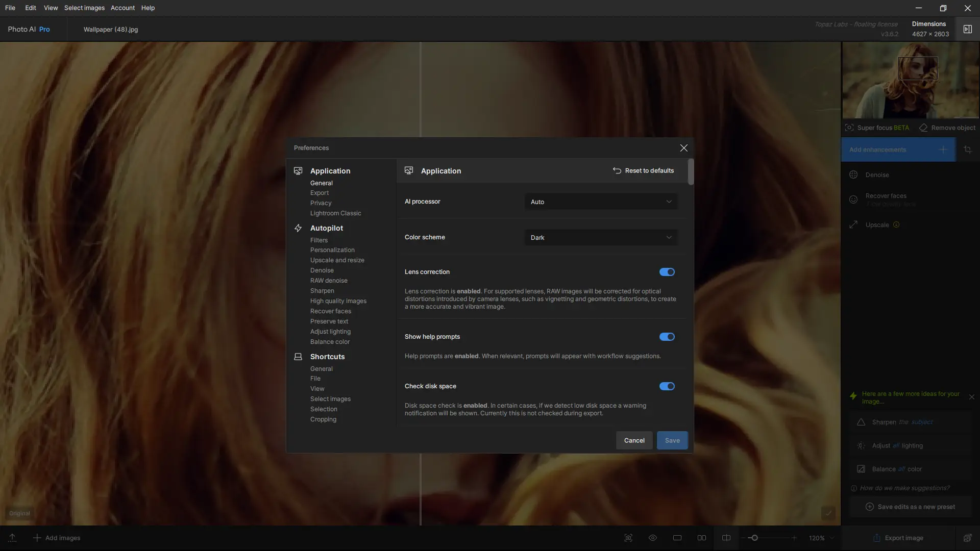Click the Remove object eraser icon
Viewport: 980px width, 551px height.
[923, 128]
